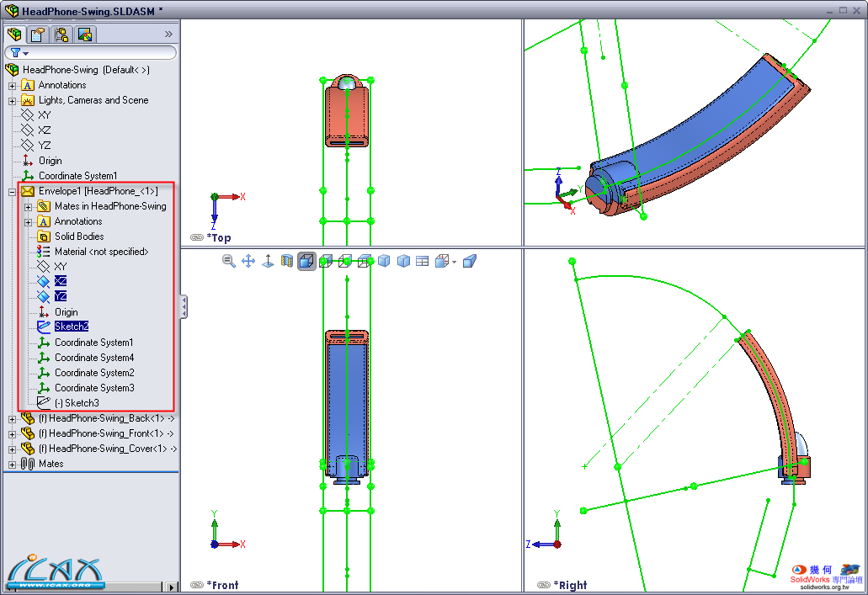Screen dimensions: 868x595
Task: Open the DisplayManager tab with colorful picture icon
Action: pyautogui.click(x=85, y=35)
